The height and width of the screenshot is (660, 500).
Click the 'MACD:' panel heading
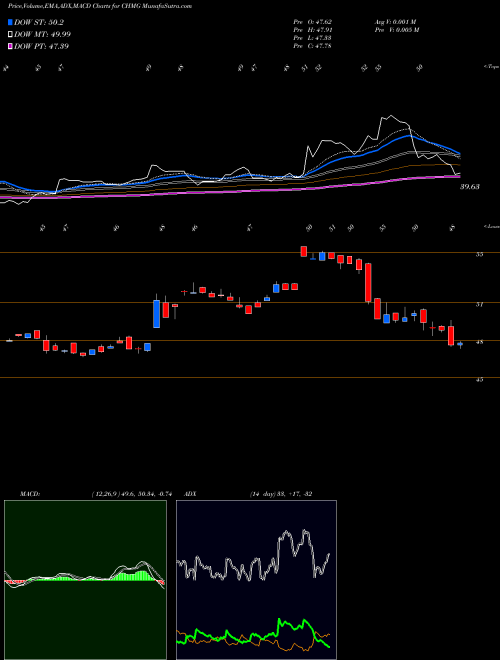(x=29, y=494)
